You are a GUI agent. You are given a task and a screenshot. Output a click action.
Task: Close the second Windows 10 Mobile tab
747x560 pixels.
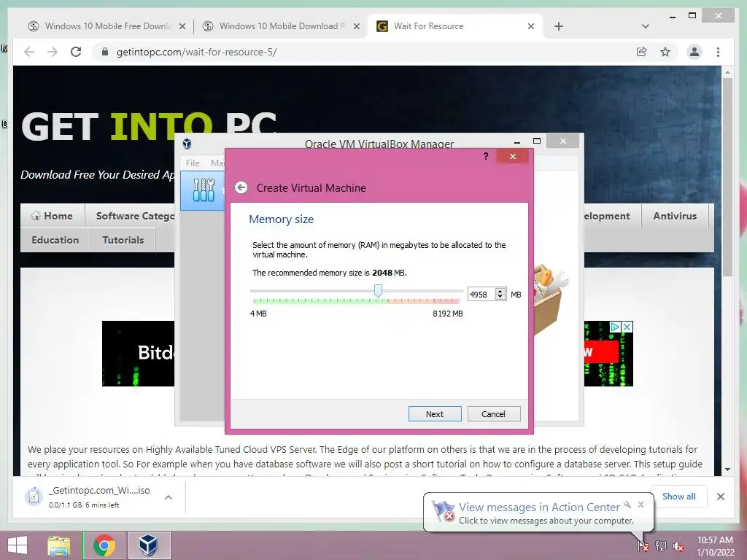click(x=356, y=27)
